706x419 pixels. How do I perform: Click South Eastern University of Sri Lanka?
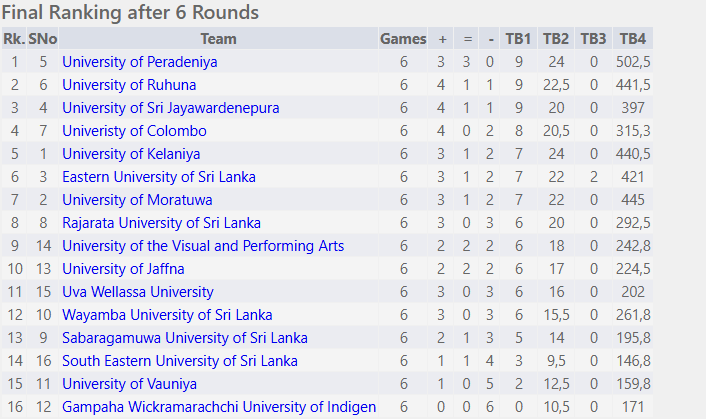[180, 361]
